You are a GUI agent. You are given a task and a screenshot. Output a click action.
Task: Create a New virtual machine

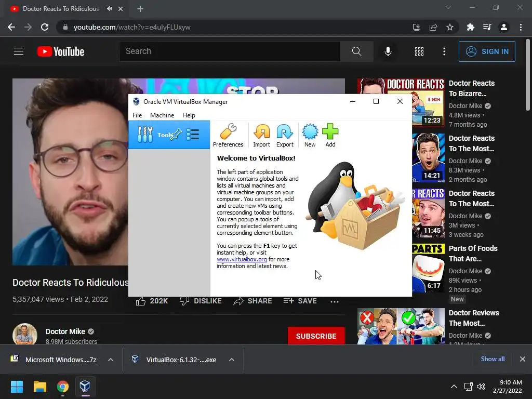click(x=310, y=135)
